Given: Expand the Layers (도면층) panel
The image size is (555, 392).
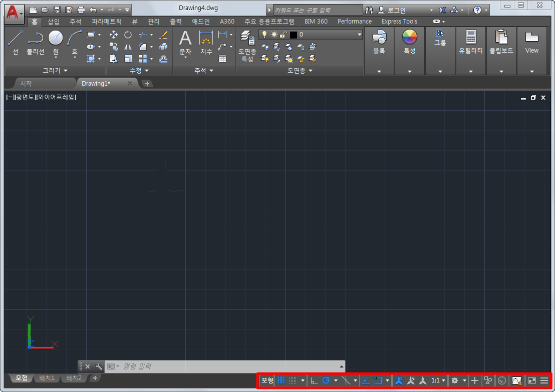Looking at the screenshot, I should 300,71.
